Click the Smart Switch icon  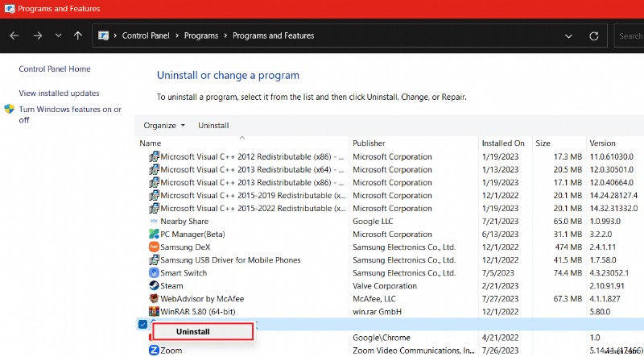click(x=154, y=272)
